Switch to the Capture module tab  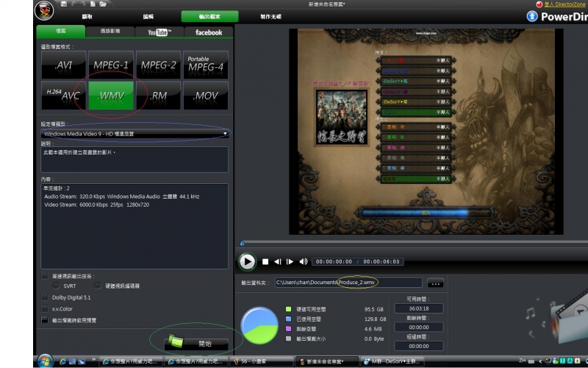click(87, 16)
